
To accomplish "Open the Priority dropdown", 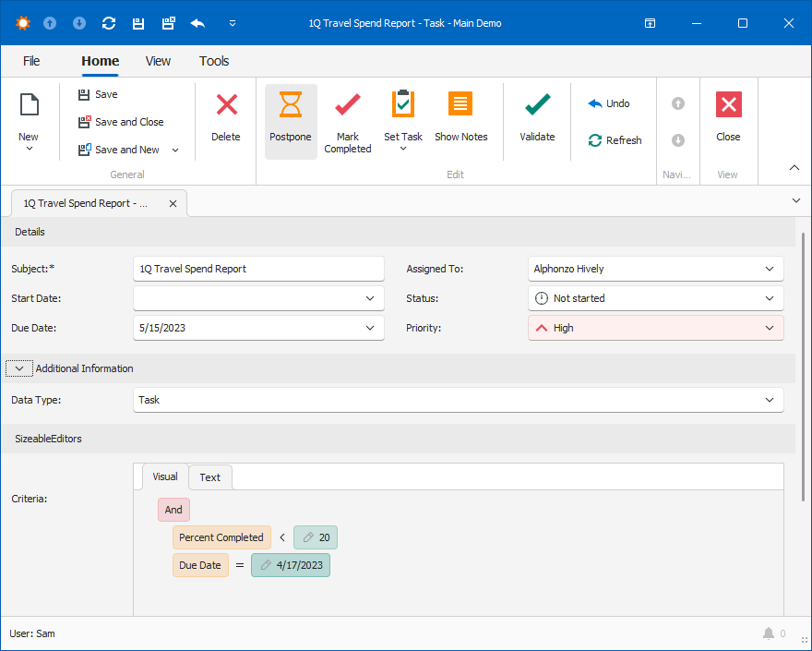I will click(x=769, y=328).
